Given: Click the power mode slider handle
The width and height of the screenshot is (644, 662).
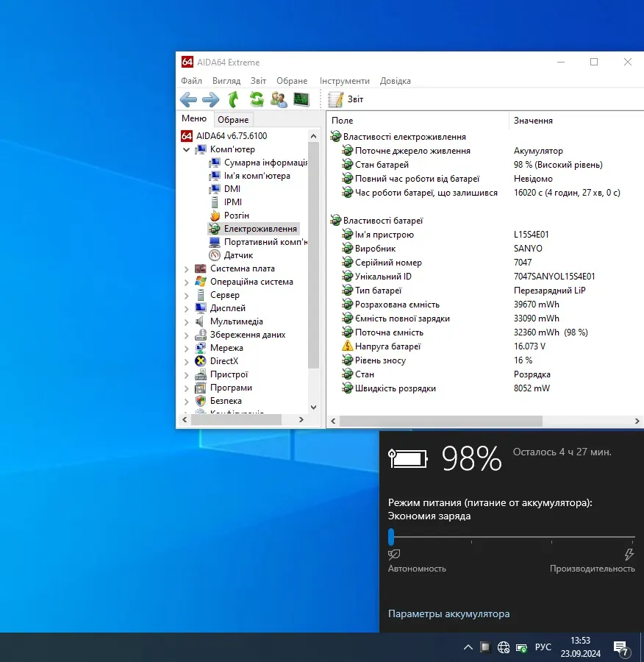Looking at the screenshot, I should [391, 536].
